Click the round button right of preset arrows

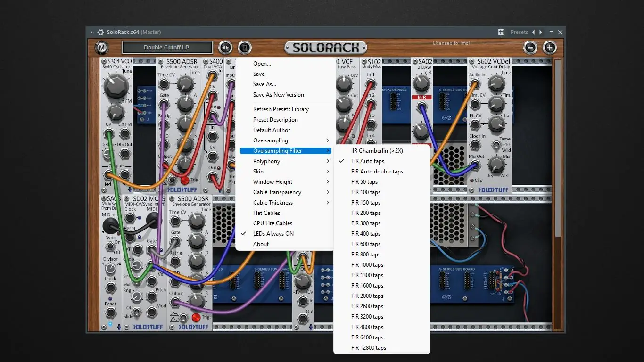tap(244, 48)
